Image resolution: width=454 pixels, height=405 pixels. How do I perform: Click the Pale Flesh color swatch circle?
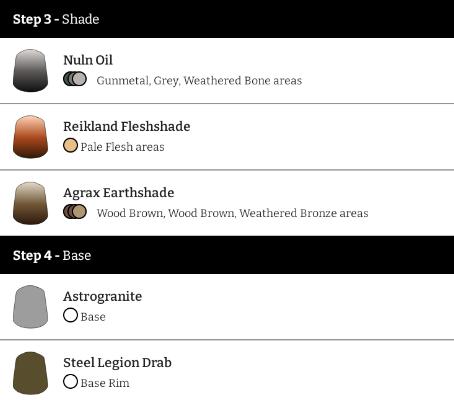[70, 145]
